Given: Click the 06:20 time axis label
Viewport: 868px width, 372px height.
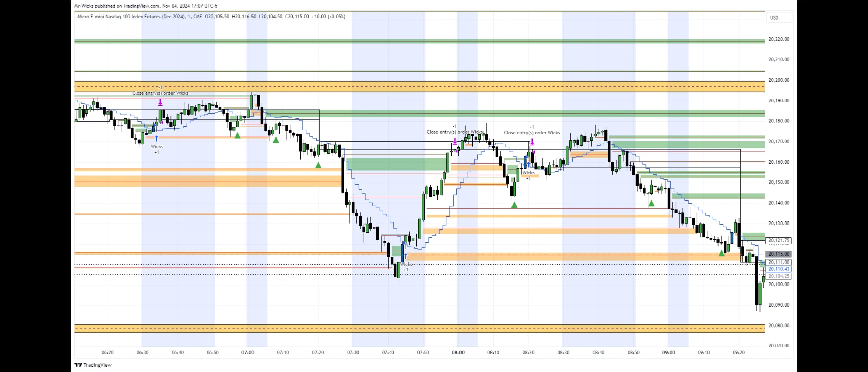Looking at the screenshot, I should click(107, 353).
